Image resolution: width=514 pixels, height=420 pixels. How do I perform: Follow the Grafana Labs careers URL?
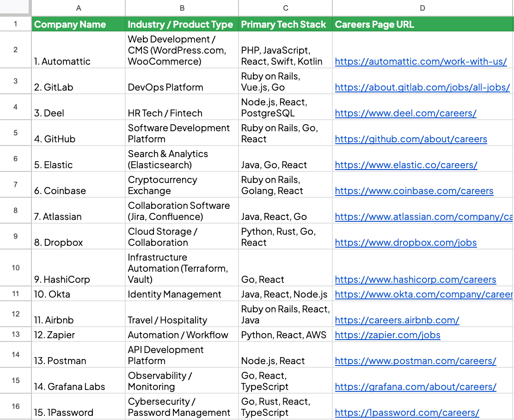(416, 386)
